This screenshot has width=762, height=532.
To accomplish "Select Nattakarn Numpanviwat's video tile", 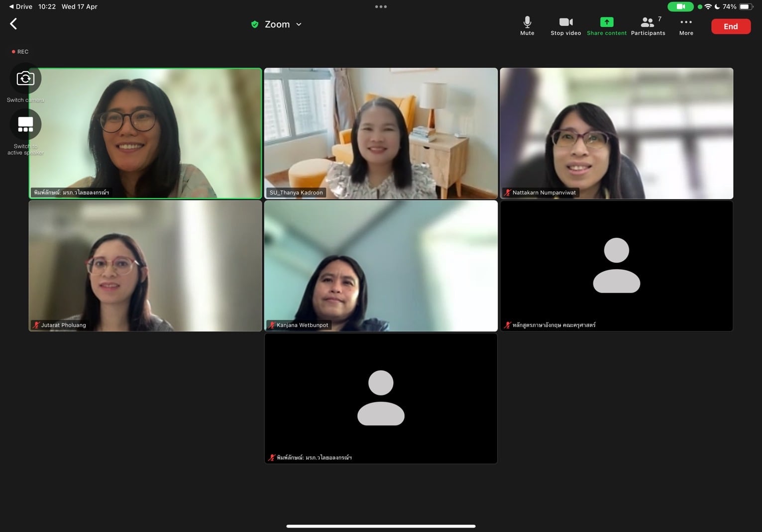I will coord(616,133).
